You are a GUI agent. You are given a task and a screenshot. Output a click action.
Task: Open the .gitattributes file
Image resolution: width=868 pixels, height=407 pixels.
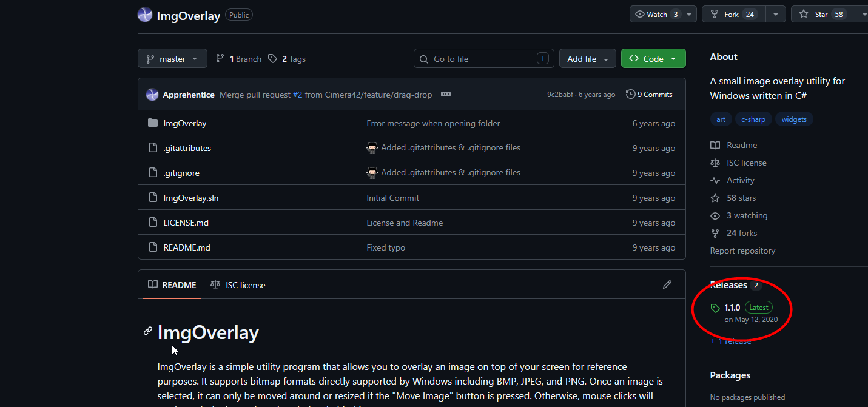coord(187,148)
